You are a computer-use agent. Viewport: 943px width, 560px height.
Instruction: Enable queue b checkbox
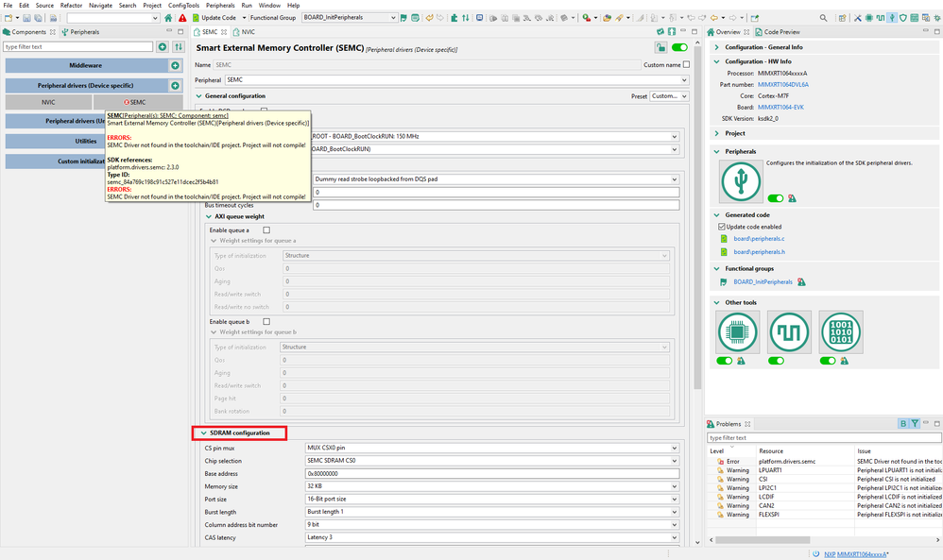pos(266,321)
